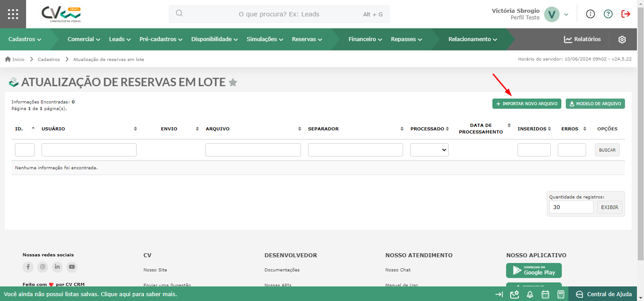Open Relatórios section
The height and width of the screenshot is (301, 644).
pos(583,39)
